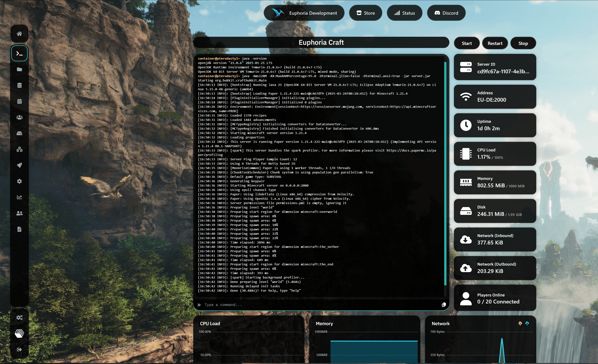Click the Stop server button
The width and height of the screenshot is (598, 364).
pyautogui.click(x=523, y=43)
